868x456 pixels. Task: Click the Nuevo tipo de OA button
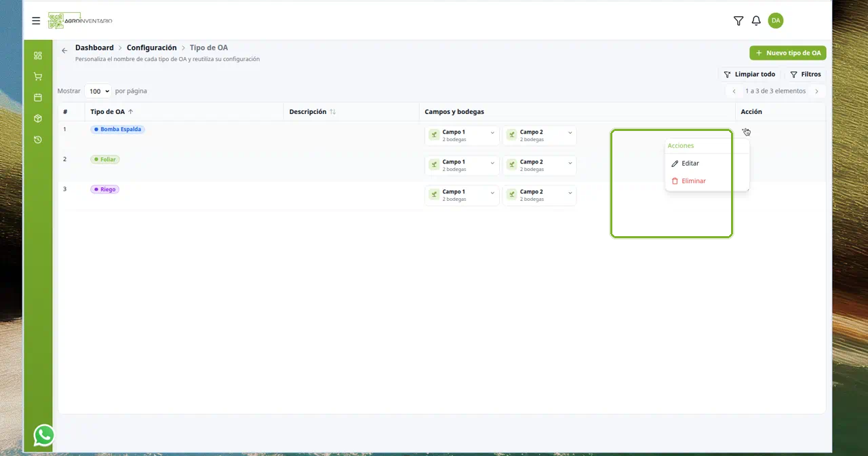(788, 53)
